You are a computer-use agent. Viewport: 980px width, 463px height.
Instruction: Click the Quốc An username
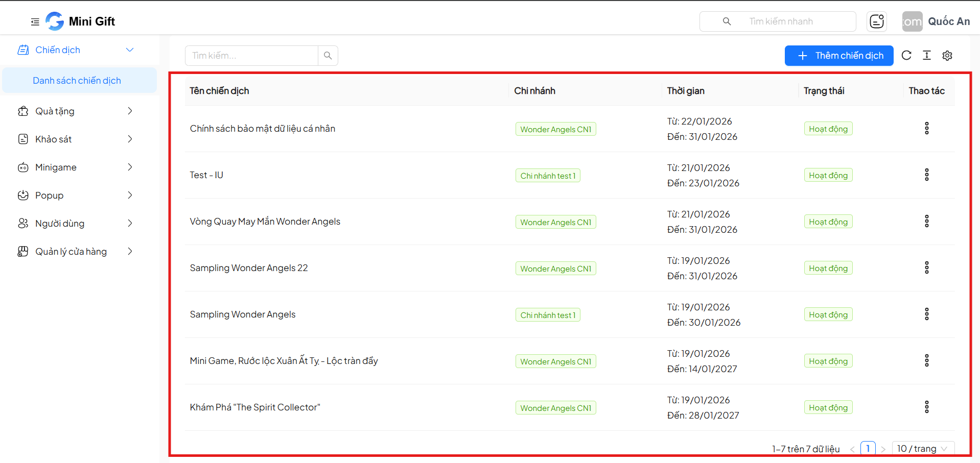(x=949, y=21)
